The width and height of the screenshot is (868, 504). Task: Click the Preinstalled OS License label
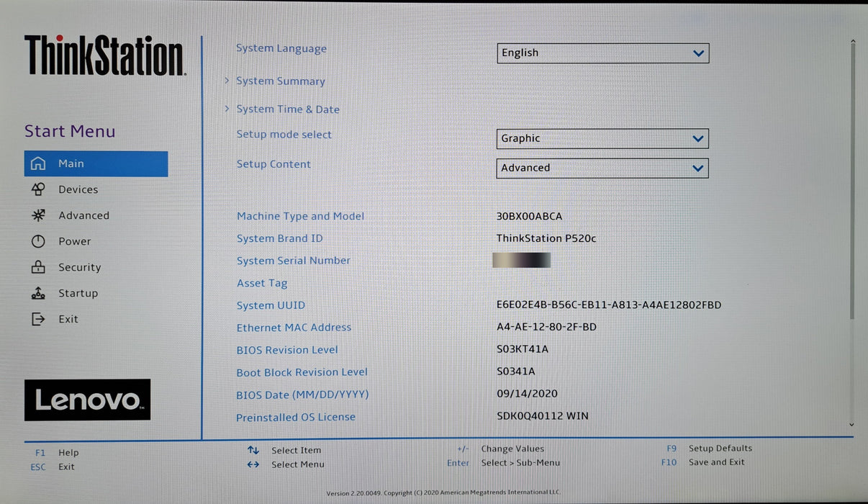tap(296, 417)
